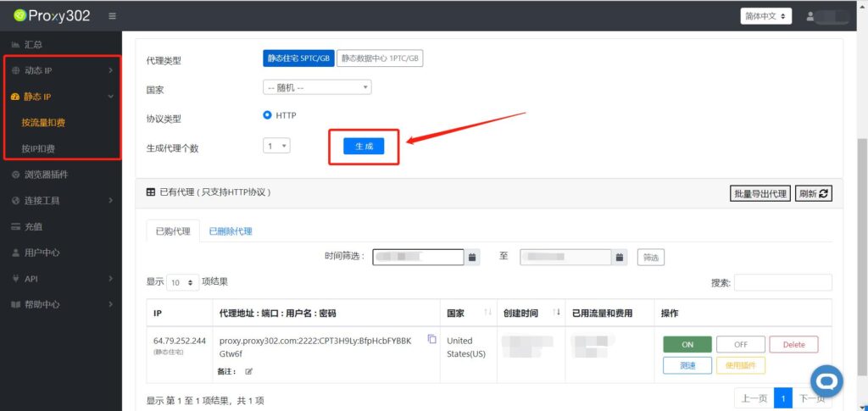
Task: Open the start date calendar icon
Action: coord(472,257)
